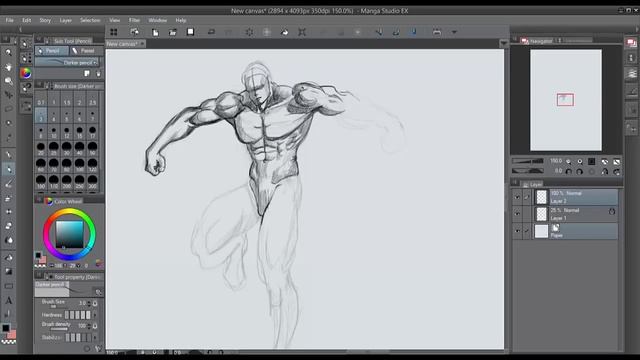The image size is (640, 360).
Task: Open the Layer menu
Action: click(x=65, y=20)
